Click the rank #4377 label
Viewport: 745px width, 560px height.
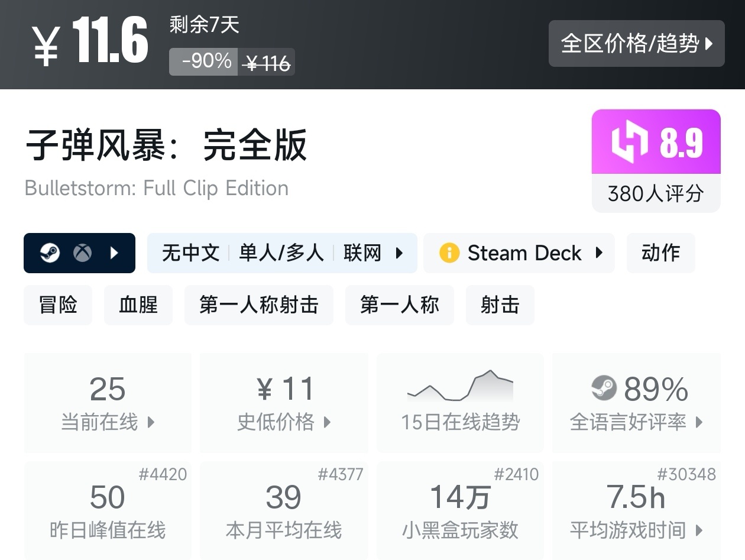coord(341,474)
